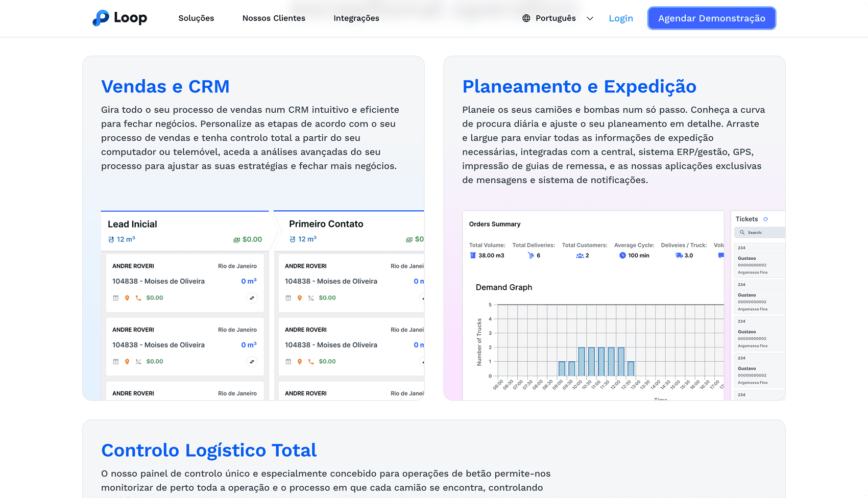Viewport: 868px width, 498px height.
Task: Open the Português language dropdown
Action: point(556,18)
